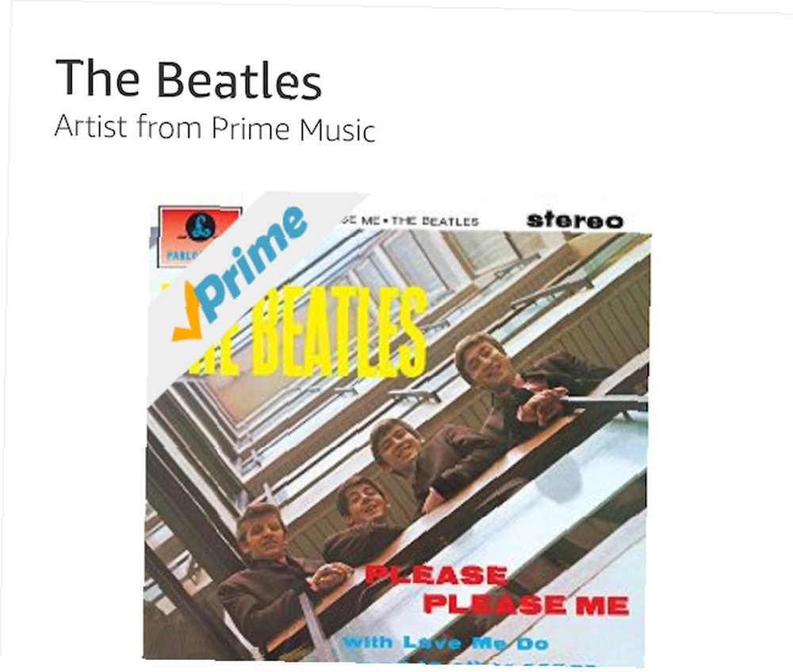This screenshot has width=793, height=672.
Task: Click 'Artist from Prime Music' subtitle
Action: click(214, 127)
